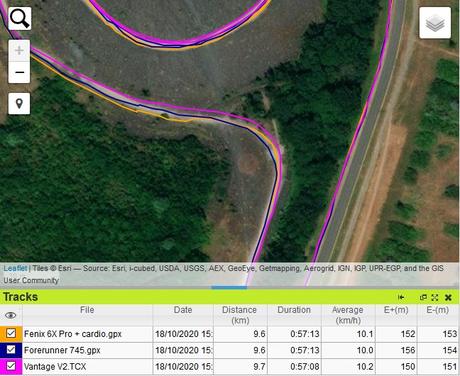The width and height of the screenshot is (460, 376).
Task: Open the Leaflet attribution link
Action: pos(15,268)
